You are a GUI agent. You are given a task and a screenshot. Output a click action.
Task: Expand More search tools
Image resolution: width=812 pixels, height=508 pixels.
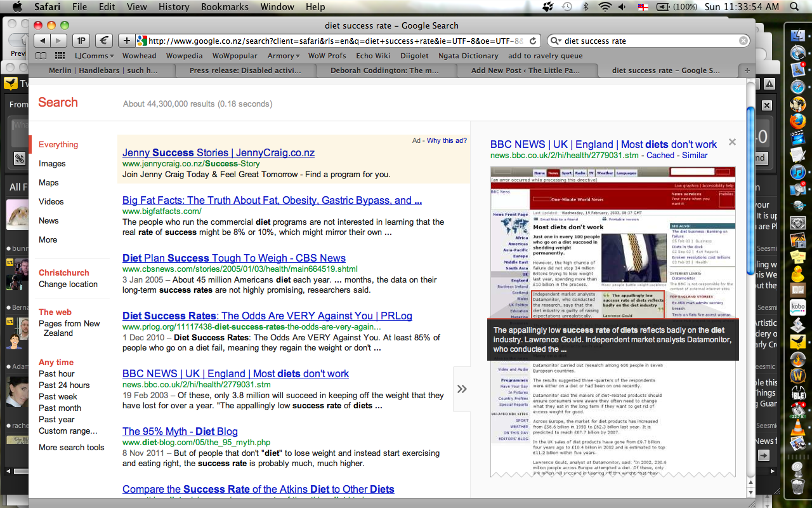coord(71,447)
